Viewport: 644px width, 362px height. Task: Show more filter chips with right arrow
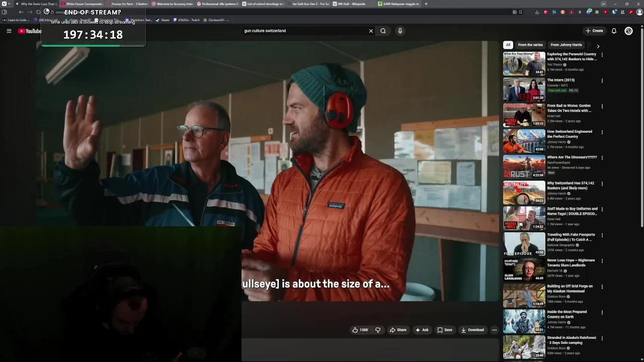tap(598, 46)
